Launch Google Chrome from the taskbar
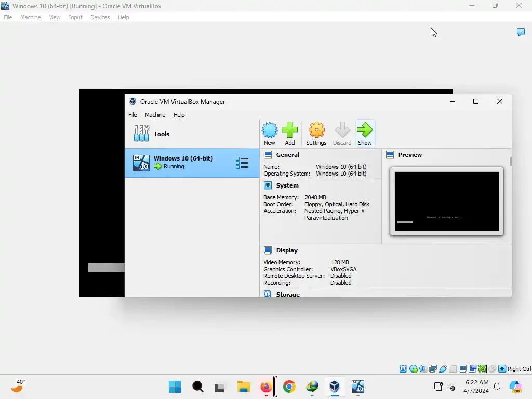This screenshot has width=532, height=399. coord(289,387)
